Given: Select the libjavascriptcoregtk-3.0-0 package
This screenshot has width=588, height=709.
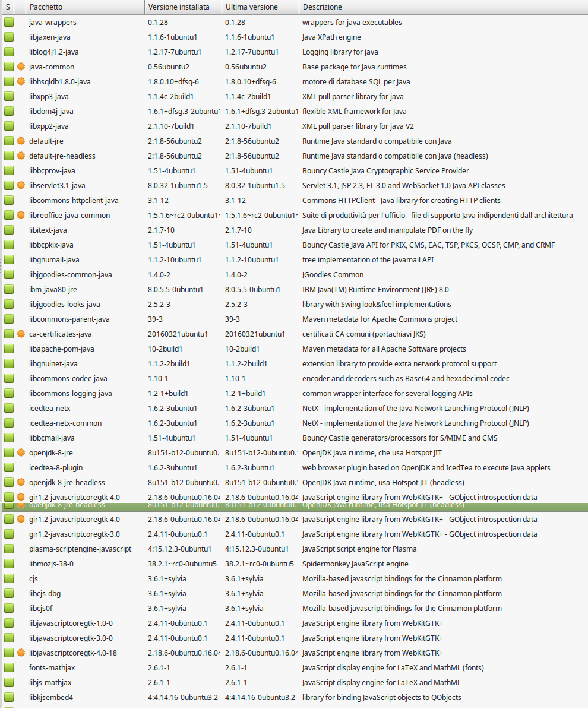Looking at the screenshot, I should [71, 638].
